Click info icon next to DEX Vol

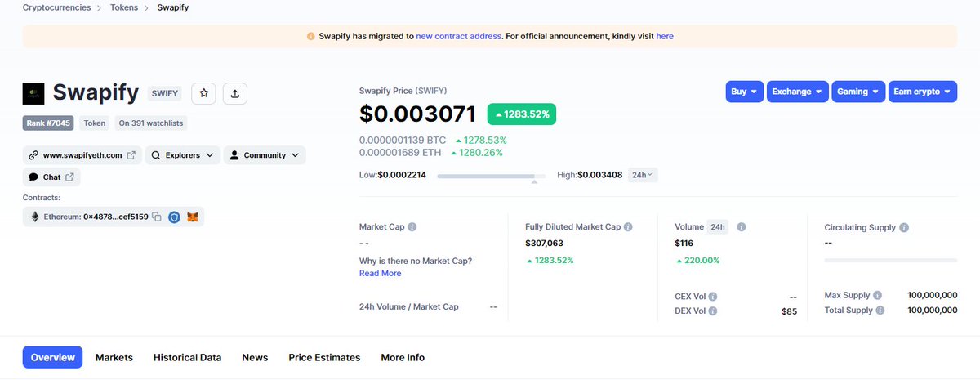(713, 311)
